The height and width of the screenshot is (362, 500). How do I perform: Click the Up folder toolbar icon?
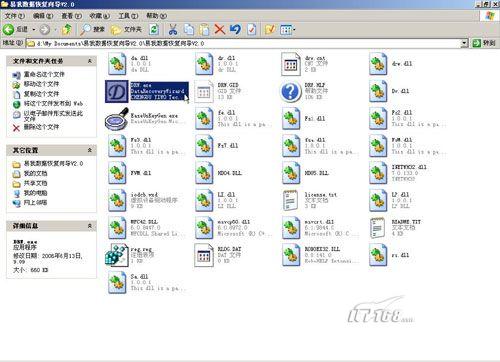67,30
